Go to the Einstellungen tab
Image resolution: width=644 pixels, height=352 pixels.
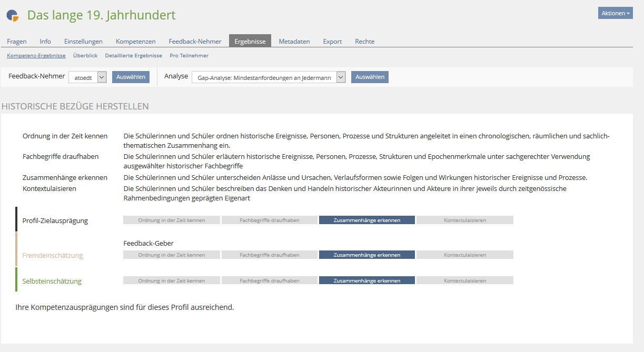pos(83,42)
